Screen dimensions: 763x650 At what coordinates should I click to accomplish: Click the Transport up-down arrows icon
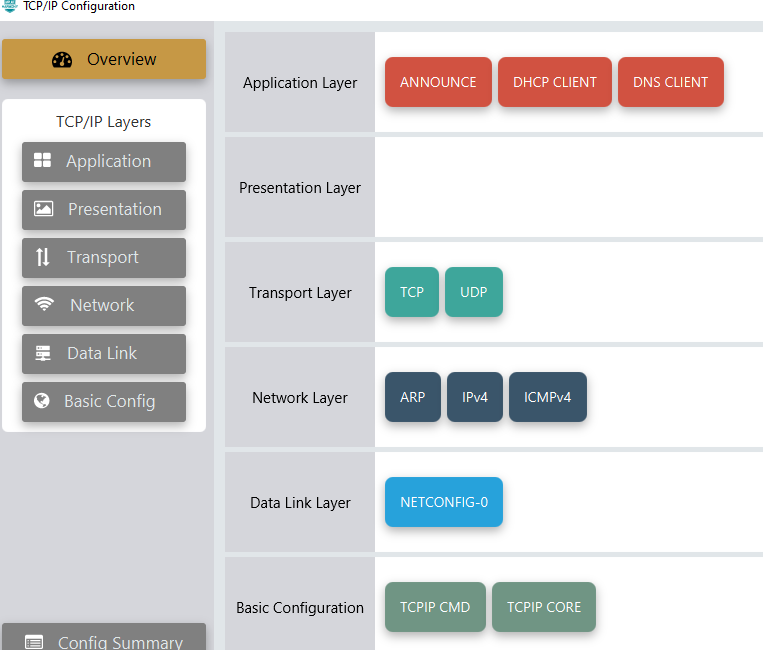pos(42,257)
